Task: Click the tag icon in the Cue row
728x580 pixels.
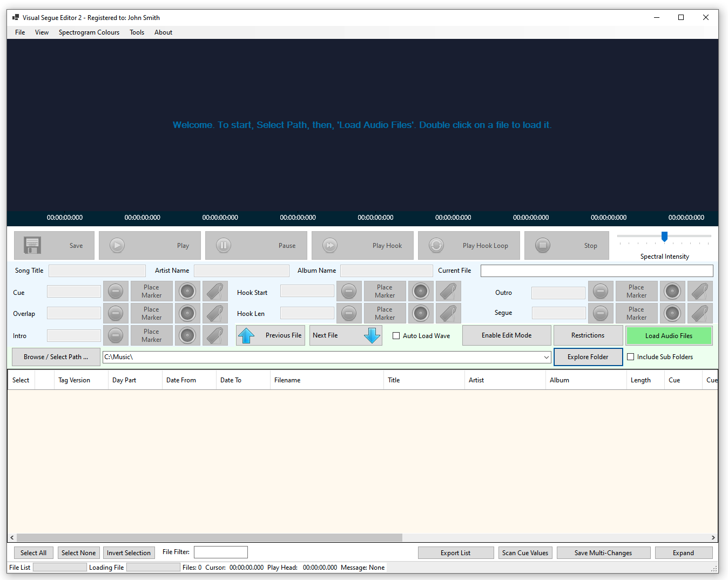Action: (215, 291)
